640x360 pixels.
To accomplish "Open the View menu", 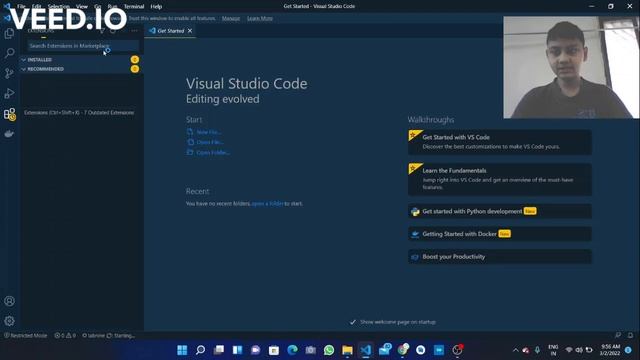I will point(82,7).
